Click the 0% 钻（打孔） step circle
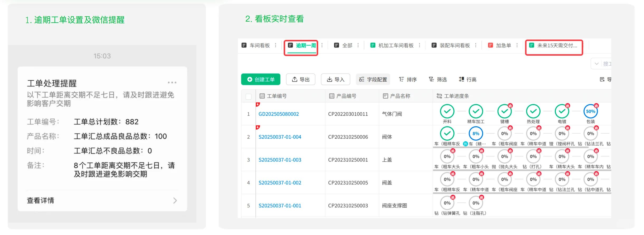 533,156
